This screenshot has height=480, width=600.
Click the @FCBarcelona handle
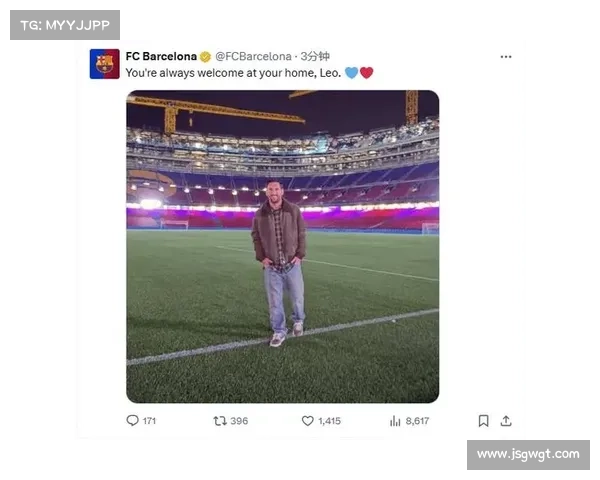pos(253,57)
